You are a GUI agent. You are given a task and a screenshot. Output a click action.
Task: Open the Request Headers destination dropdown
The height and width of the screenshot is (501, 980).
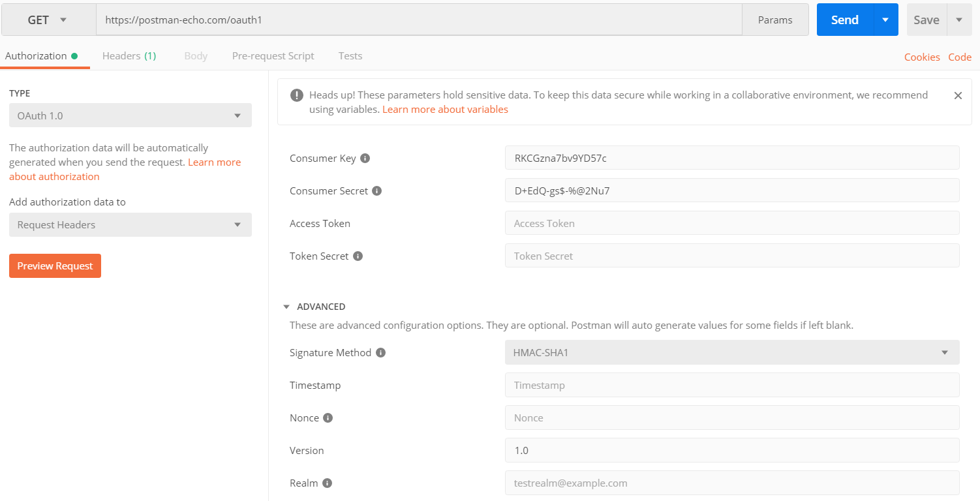130,224
